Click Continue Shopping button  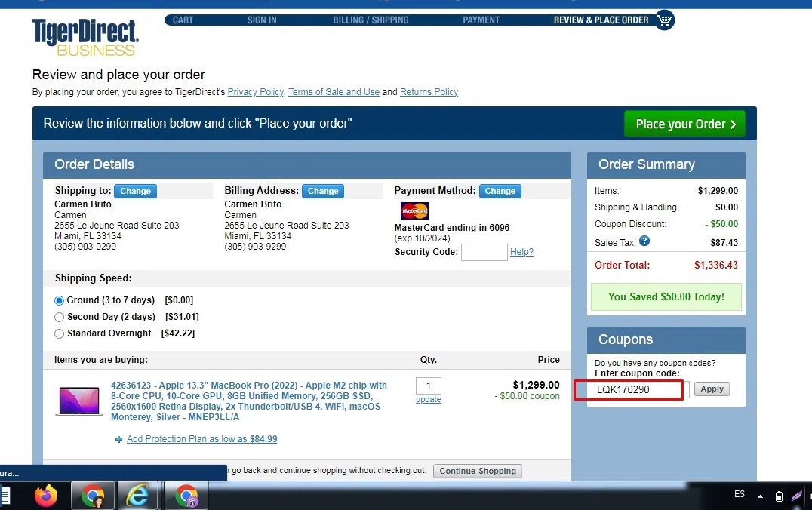point(478,471)
